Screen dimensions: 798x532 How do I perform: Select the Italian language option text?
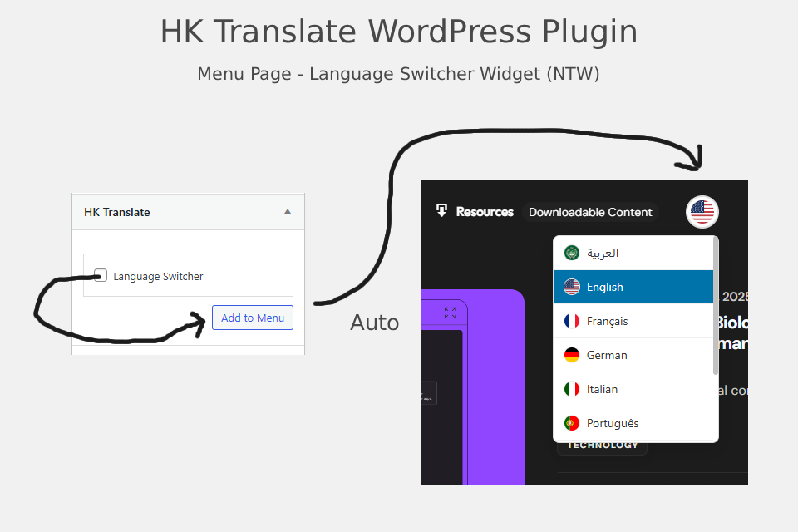pos(602,390)
